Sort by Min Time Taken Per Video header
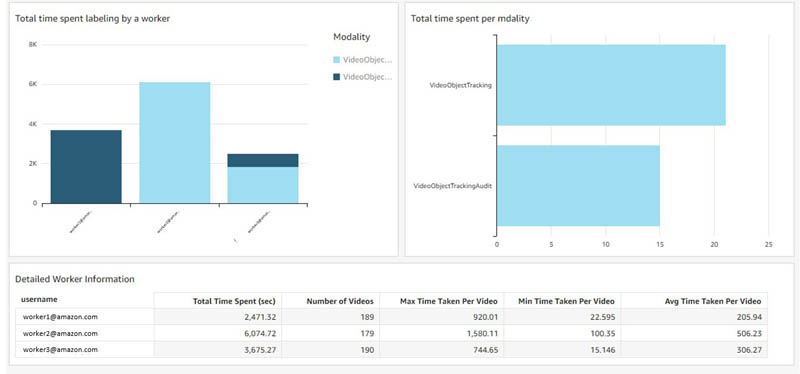The height and width of the screenshot is (374, 800). click(566, 301)
